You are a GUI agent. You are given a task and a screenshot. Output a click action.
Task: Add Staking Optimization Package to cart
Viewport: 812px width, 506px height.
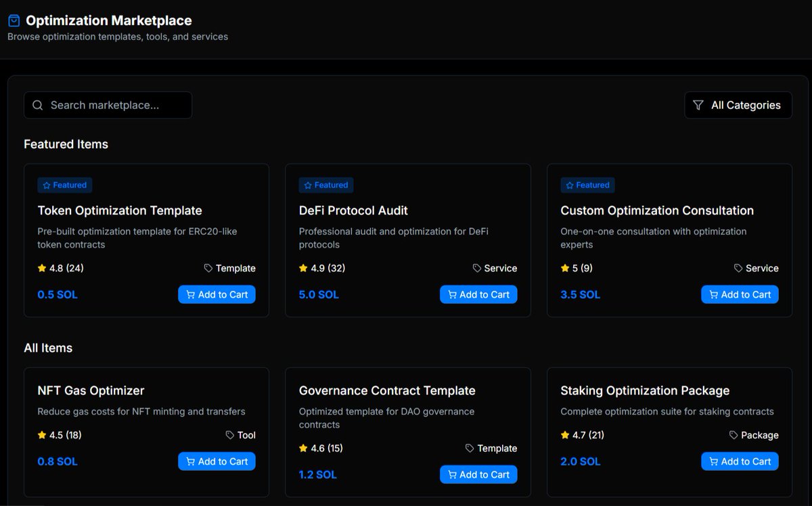[x=740, y=461]
